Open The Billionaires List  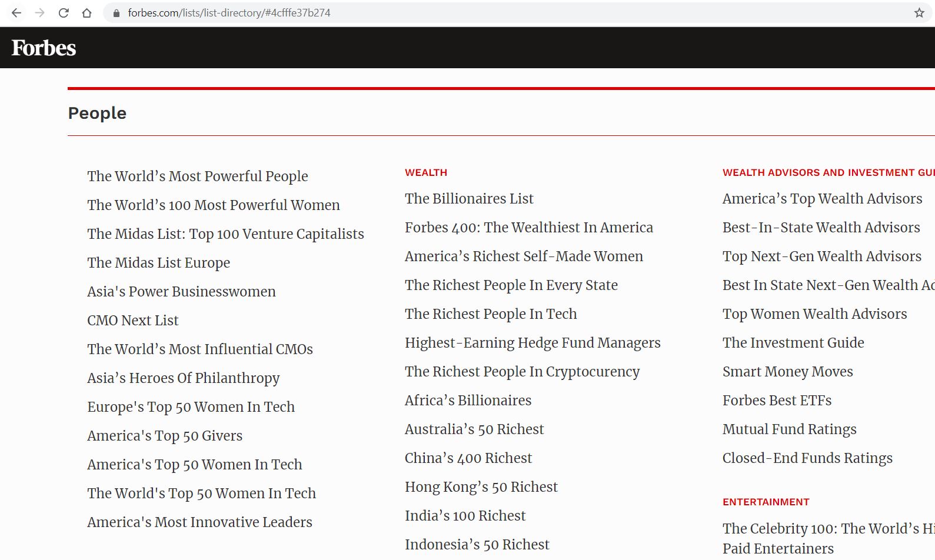coord(470,199)
